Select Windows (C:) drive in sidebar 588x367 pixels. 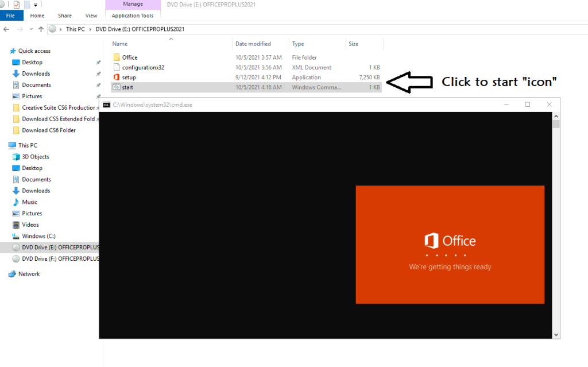38,236
